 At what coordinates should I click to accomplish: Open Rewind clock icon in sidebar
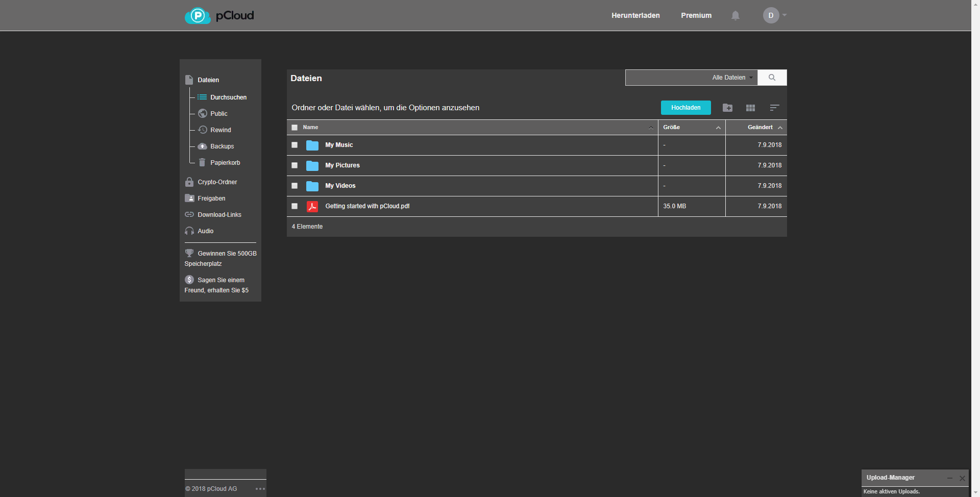(x=203, y=130)
